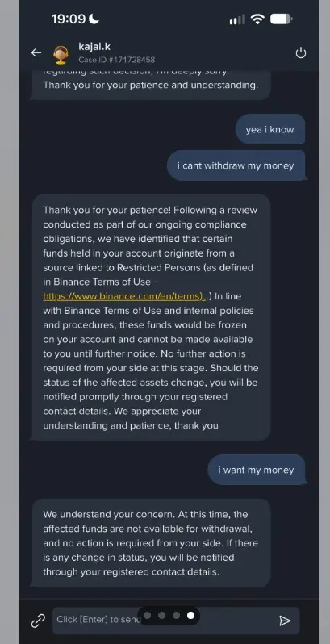Tap the end chat power icon
330x644 pixels.
point(301,53)
